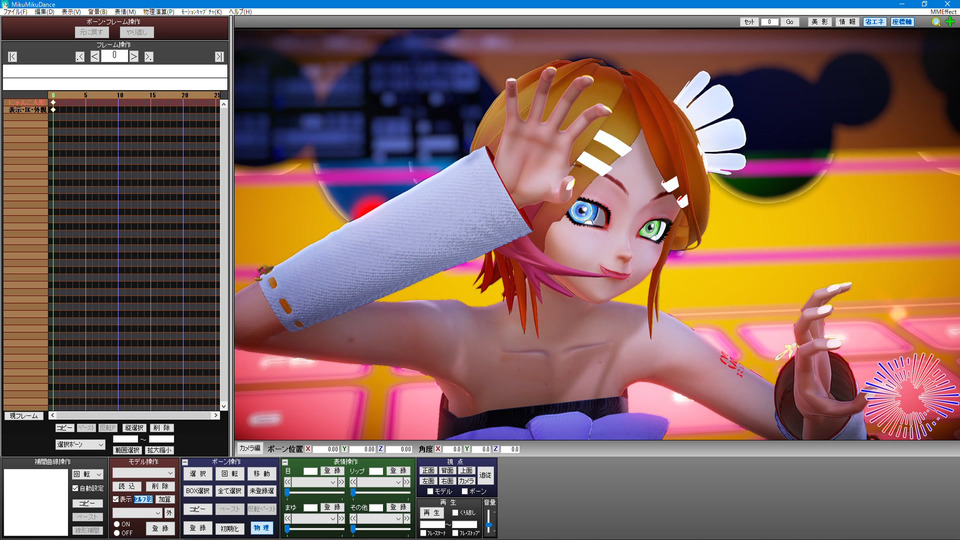Open the MMEffect menu
Viewport: 960px width, 540px height.
(x=943, y=11)
